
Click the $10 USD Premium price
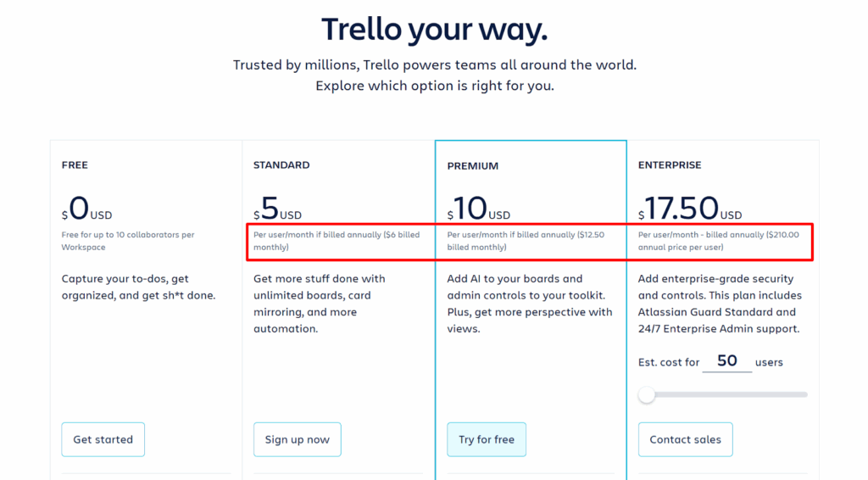click(x=479, y=209)
